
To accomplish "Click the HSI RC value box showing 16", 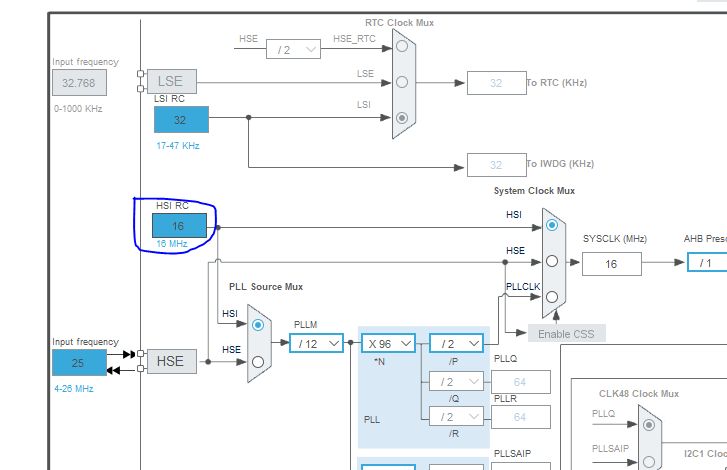I will coord(179,226).
